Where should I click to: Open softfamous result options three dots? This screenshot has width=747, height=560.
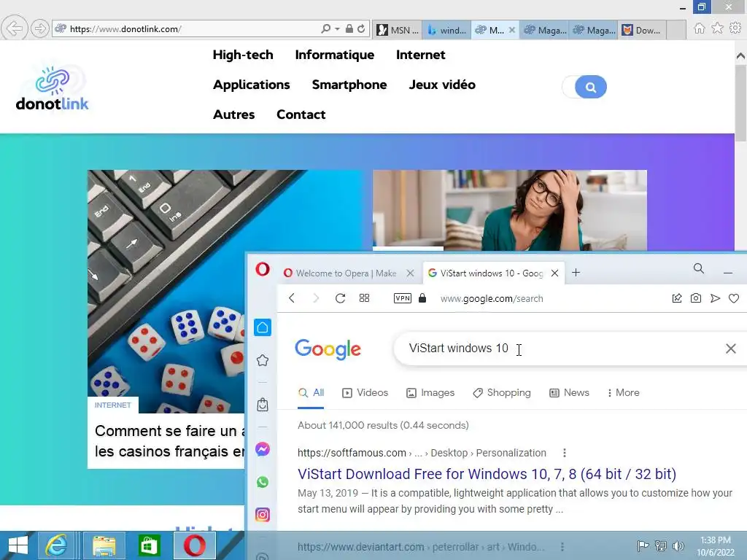click(x=565, y=453)
